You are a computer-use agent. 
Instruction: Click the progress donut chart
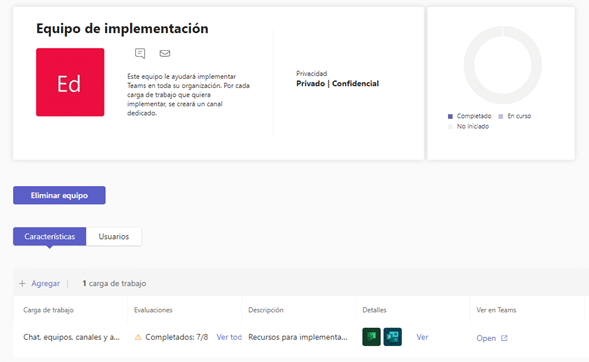(x=503, y=65)
